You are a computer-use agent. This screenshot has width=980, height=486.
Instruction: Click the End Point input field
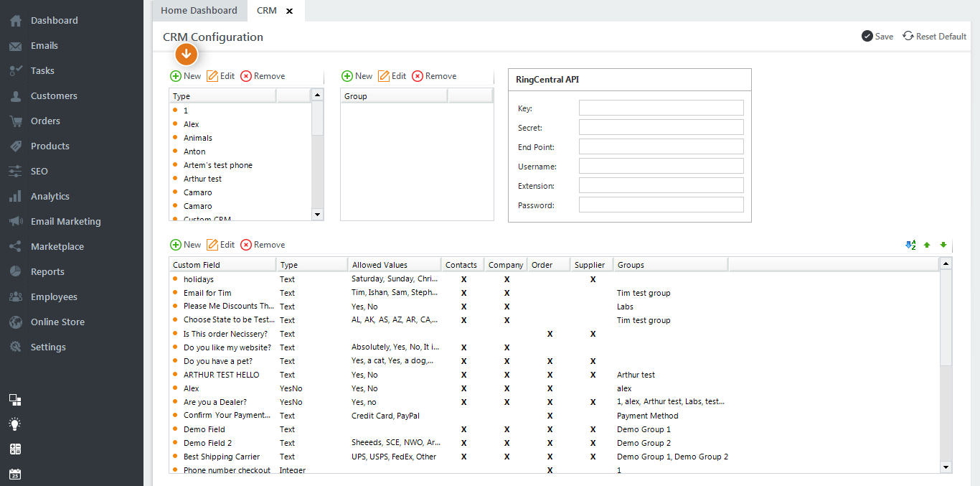pos(661,147)
